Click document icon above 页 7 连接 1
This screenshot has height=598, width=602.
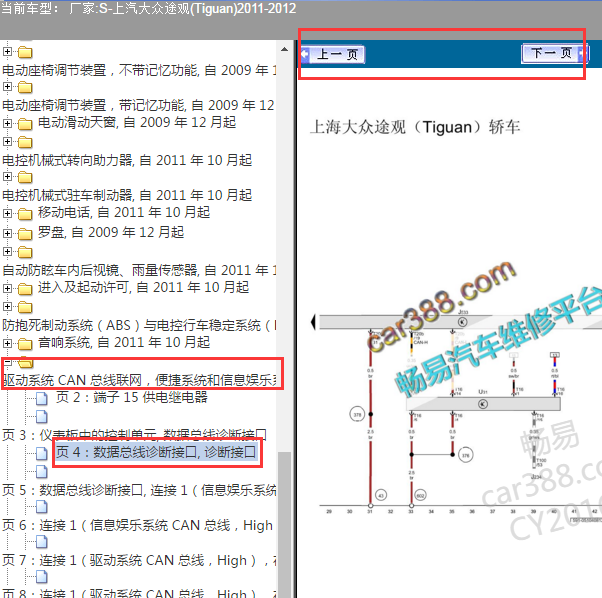(42, 542)
